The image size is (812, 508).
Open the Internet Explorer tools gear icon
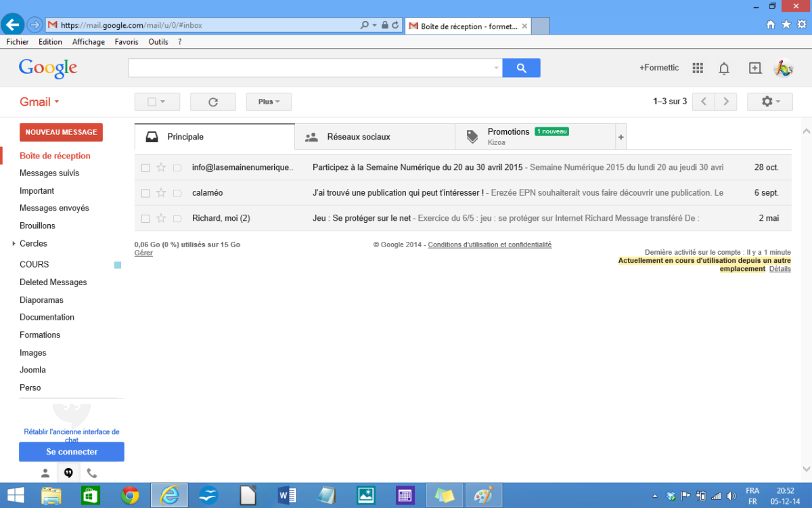tap(801, 24)
